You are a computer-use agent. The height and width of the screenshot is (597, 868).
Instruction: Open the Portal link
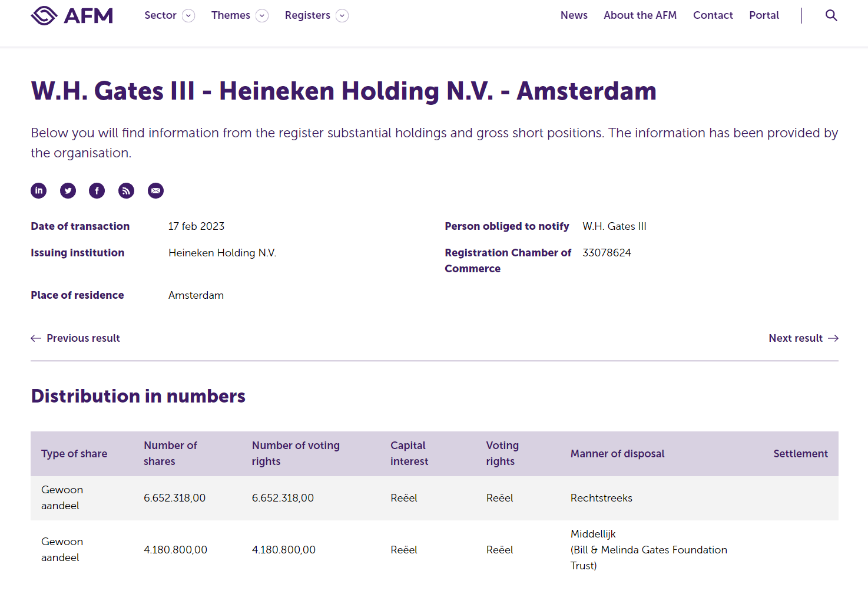(x=764, y=15)
